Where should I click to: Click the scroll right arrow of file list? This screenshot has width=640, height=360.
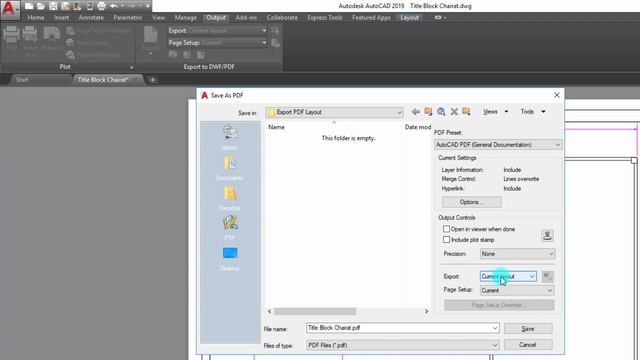point(427,311)
